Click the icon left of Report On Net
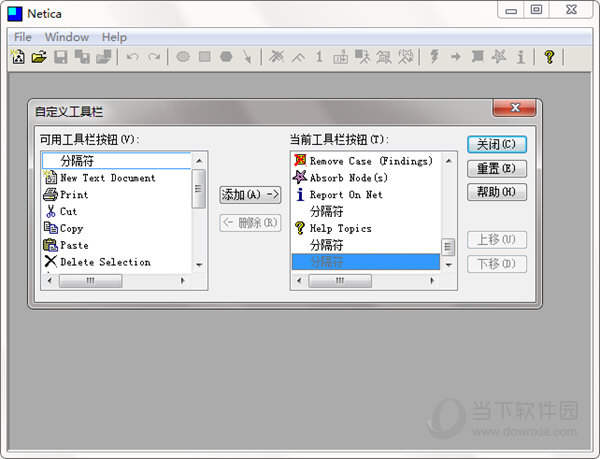This screenshot has width=600, height=459. 300,194
